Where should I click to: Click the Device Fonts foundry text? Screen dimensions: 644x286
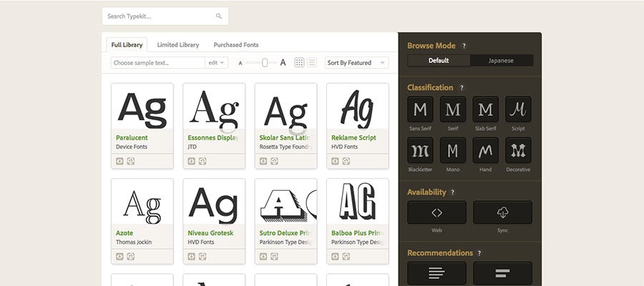[132, 147]
